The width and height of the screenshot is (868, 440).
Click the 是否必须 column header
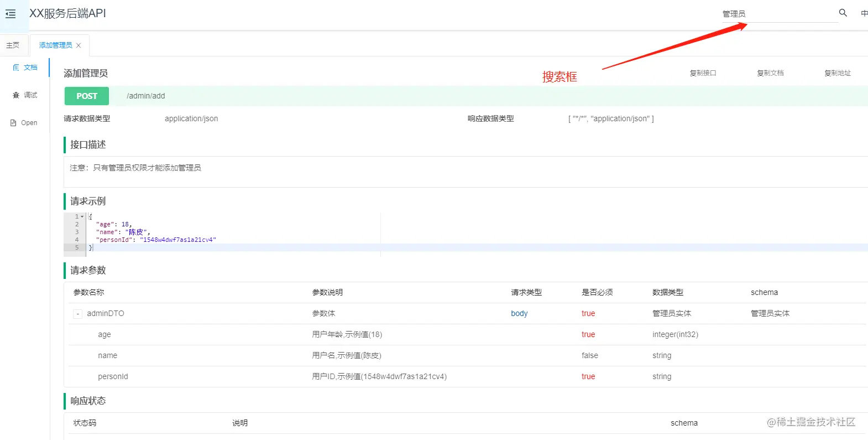coord(597,292)
